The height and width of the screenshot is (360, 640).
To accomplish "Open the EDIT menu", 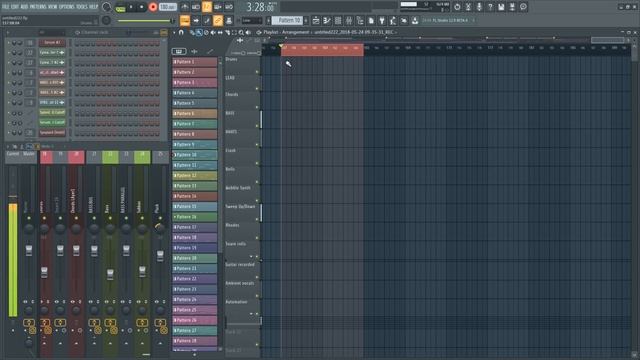I will coord(15,7).
